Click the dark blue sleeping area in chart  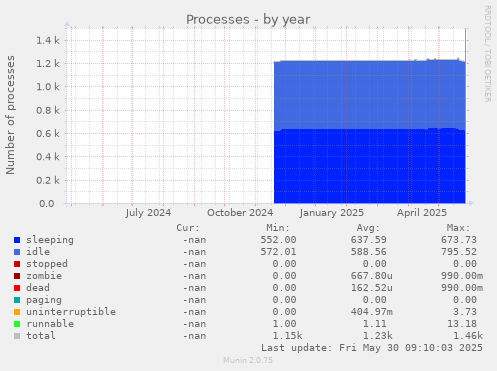tap(369, 166)
